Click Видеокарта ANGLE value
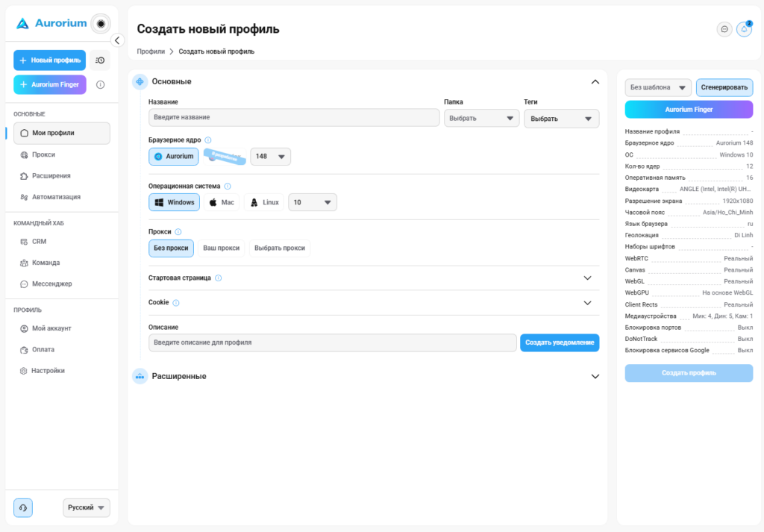Image resolution: width=764 pixels, height=532 pixels. pos(716,189)
